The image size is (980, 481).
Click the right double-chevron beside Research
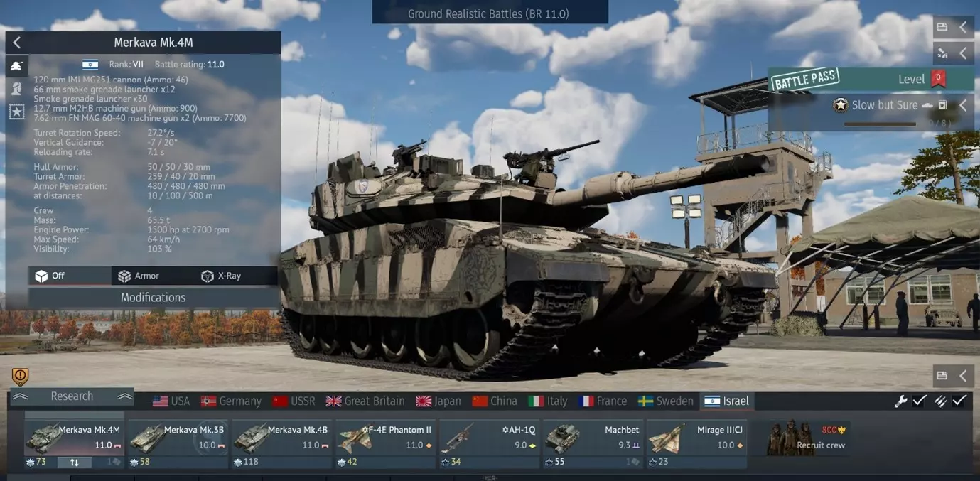click(124, 396)
